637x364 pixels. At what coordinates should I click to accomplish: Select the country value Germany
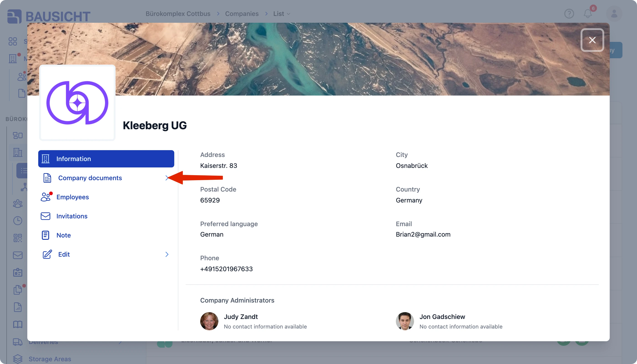(409, 200)
